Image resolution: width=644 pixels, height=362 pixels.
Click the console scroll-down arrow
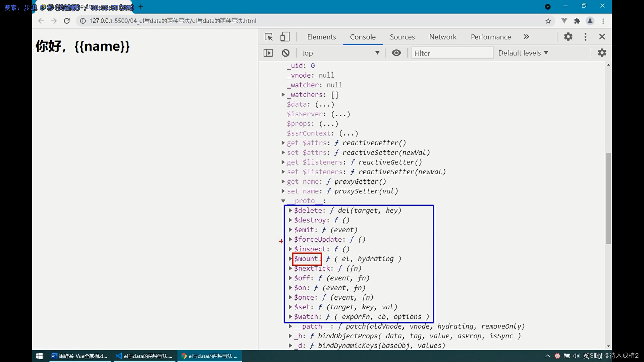point(608,346)
